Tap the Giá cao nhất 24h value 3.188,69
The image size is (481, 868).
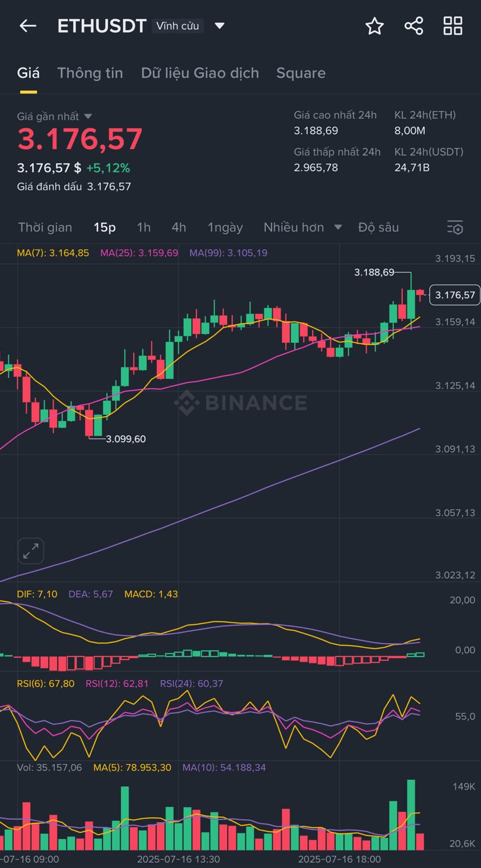click(315, 130)
